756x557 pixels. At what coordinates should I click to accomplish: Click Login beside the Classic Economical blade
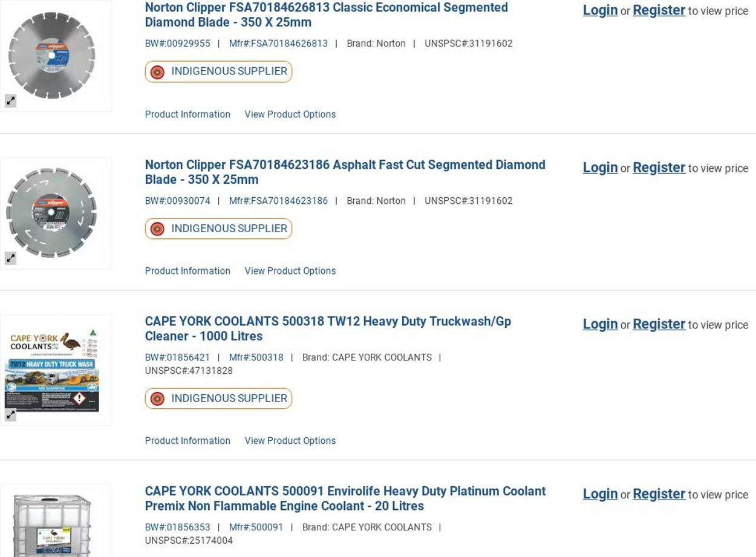[600, 10]
